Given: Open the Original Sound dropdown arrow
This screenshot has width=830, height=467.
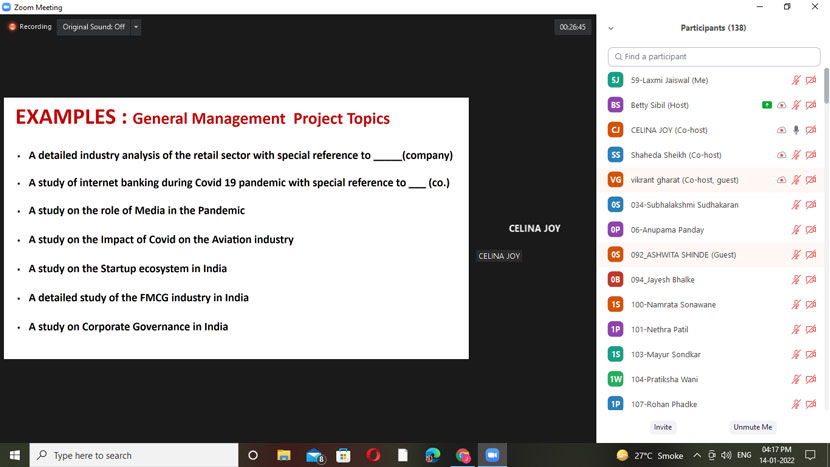Looking at the screenshot, I should click(x=136, y=27).
